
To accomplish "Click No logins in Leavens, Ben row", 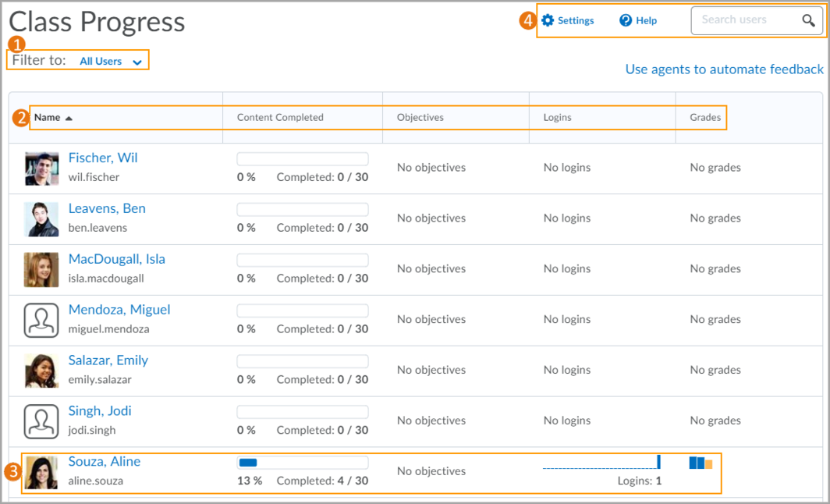I will click(x=567, y=218).
